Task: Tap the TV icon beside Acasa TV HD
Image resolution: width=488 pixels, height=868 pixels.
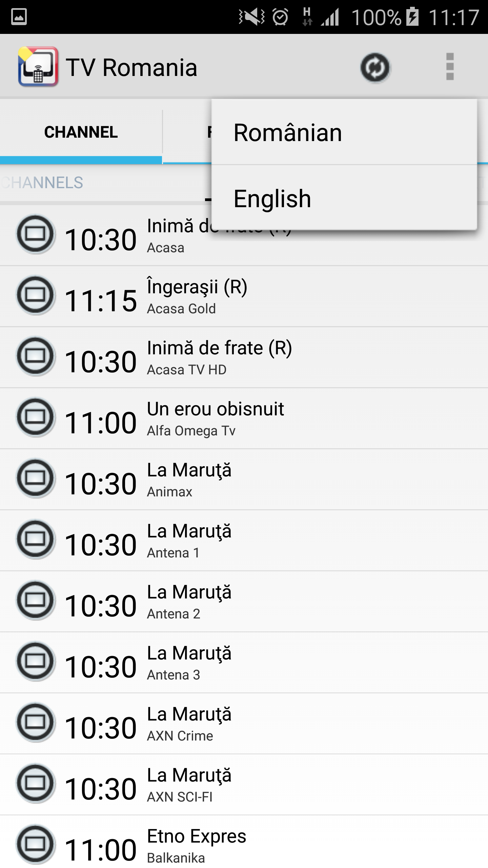Action: click(x=36, y=356)
